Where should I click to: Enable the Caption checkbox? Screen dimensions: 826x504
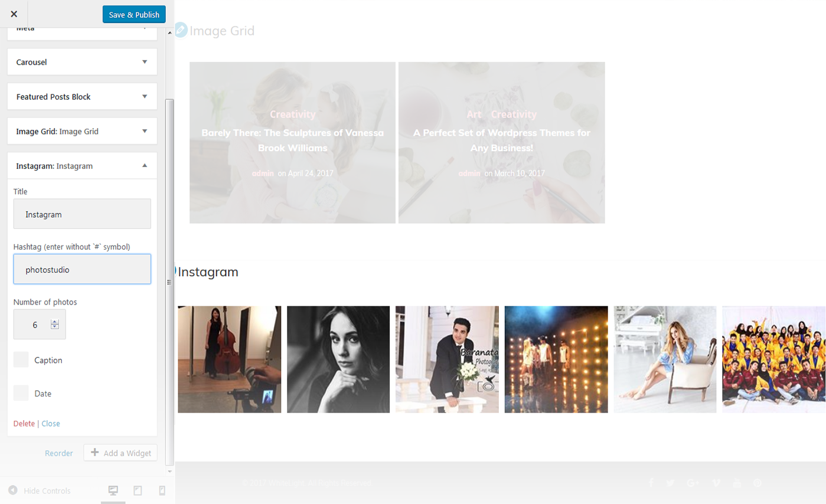point(21,359)
